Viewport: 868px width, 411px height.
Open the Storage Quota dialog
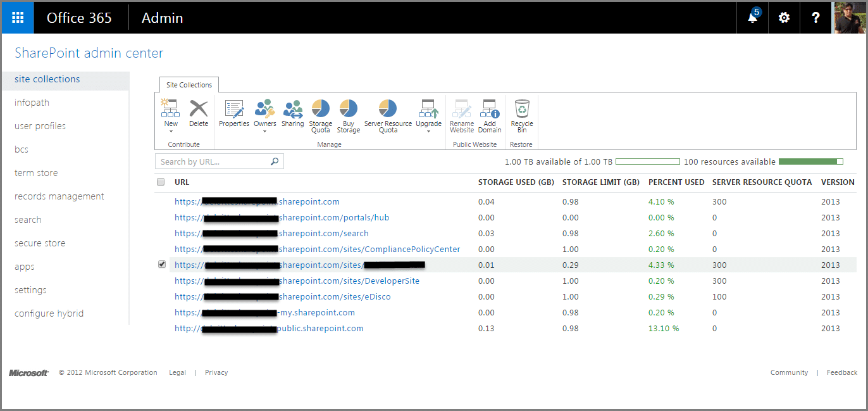point(321,116)
